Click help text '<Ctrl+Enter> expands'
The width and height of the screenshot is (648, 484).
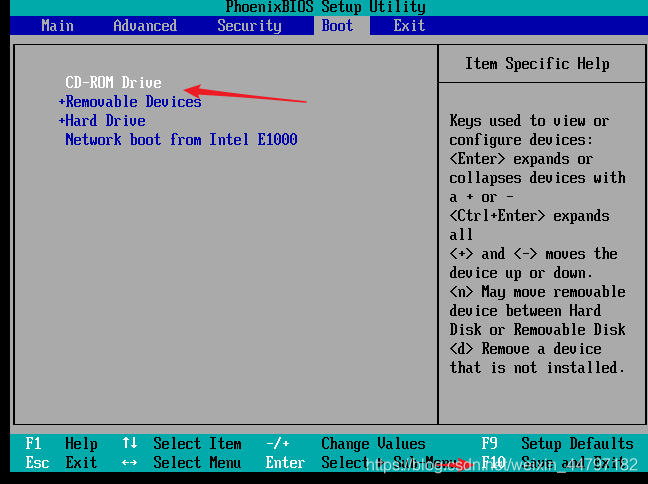529,216
